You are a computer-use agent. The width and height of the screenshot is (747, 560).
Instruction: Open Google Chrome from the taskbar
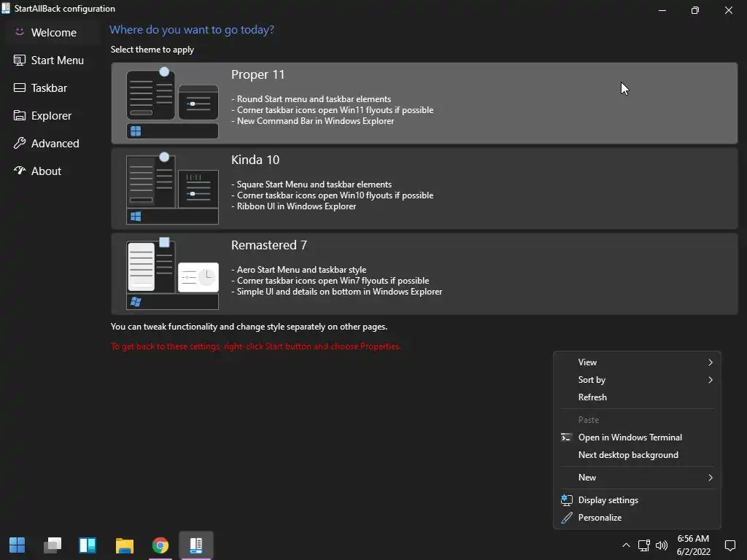tap(160, 545)
